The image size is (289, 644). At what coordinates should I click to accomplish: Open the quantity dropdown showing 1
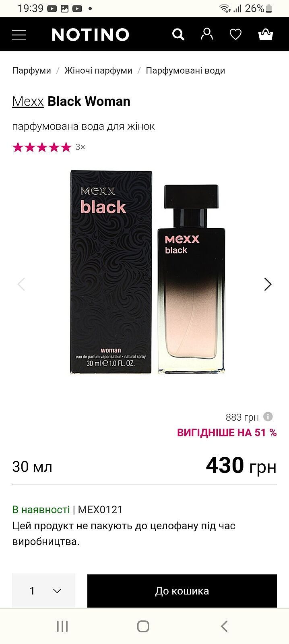tap(43, 590)
